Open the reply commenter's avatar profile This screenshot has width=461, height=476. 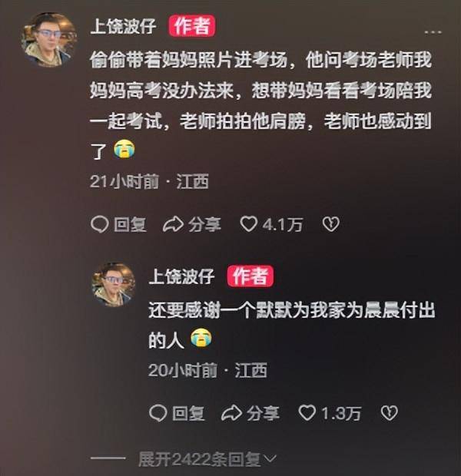pyautogui.click(x=114, y=284)
